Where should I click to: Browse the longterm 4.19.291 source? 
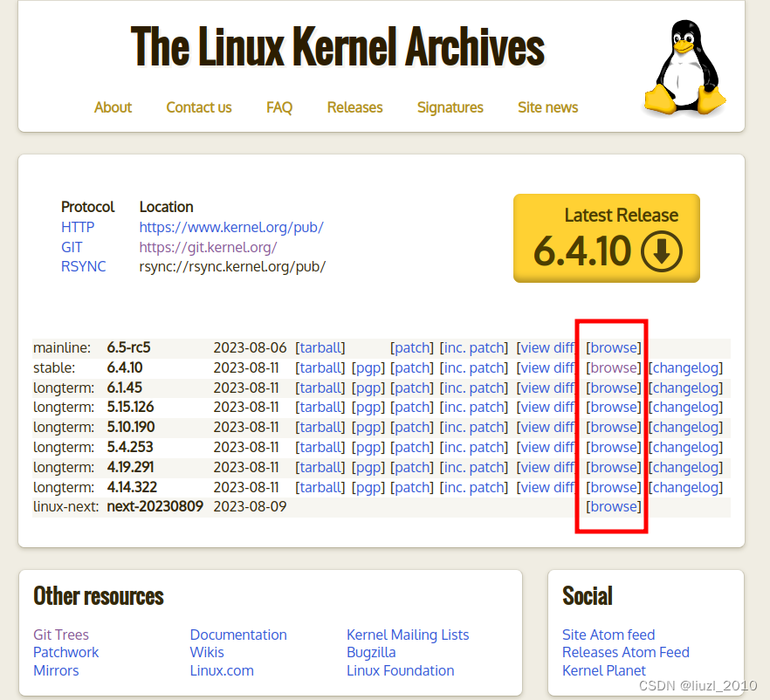(614, 467)
